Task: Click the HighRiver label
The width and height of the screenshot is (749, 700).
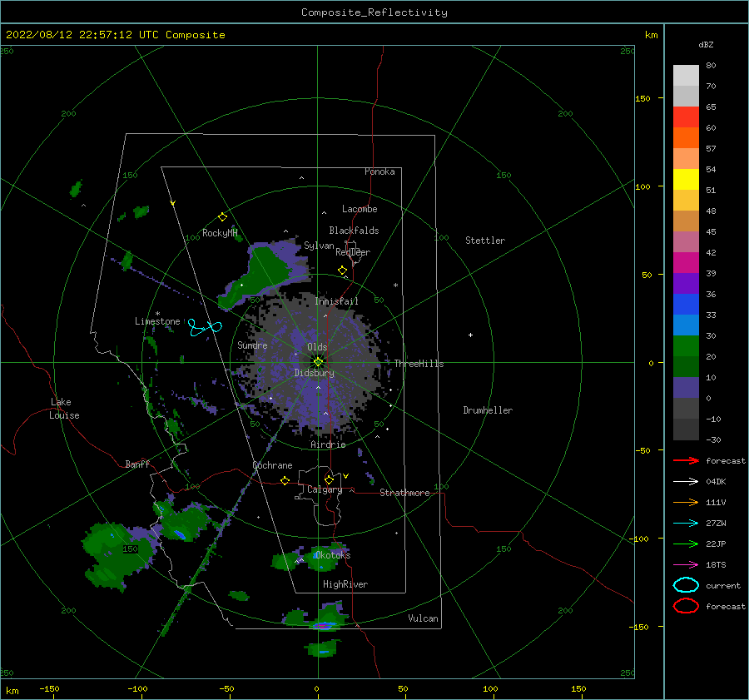Action: pyautogui.click(x=345, y=584)
